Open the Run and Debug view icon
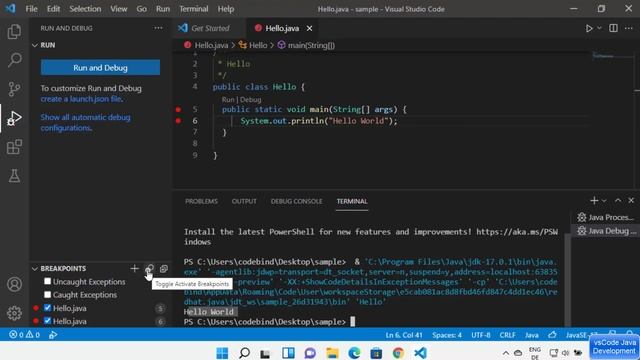640x360 pixels. click(14, 118)
